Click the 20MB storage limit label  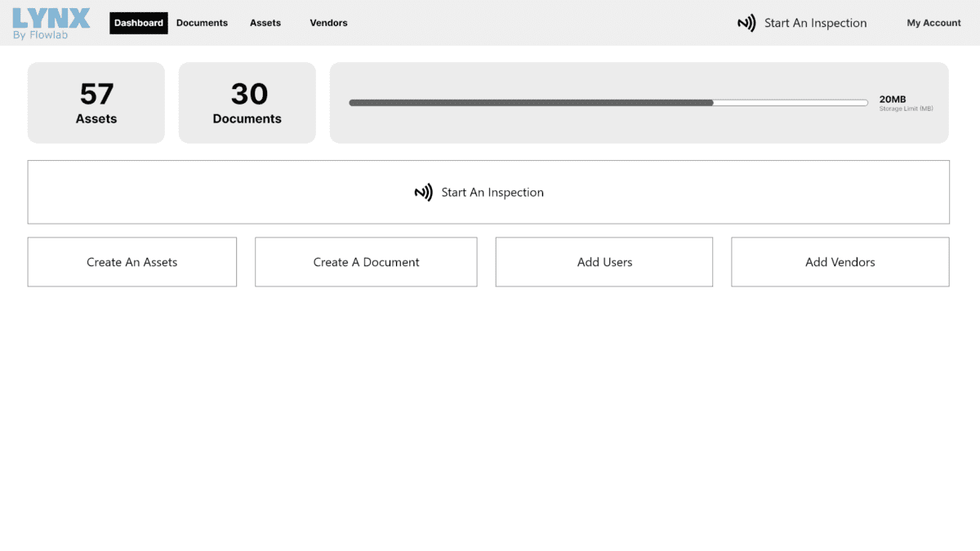click(x=893, y=100)
